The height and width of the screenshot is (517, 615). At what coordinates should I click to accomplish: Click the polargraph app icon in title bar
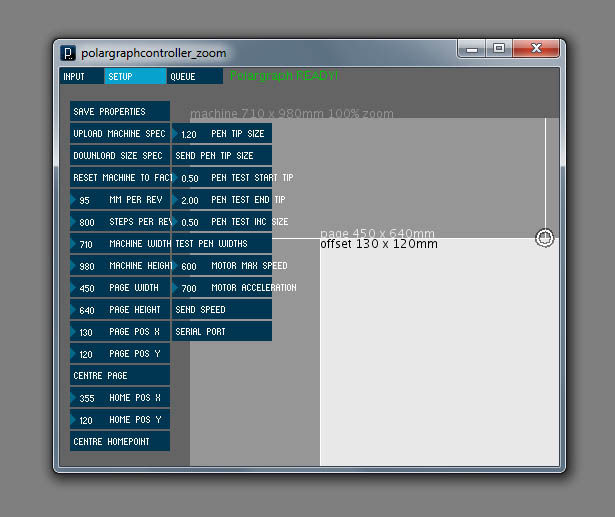pyautogui.click(x=68, y=53)
